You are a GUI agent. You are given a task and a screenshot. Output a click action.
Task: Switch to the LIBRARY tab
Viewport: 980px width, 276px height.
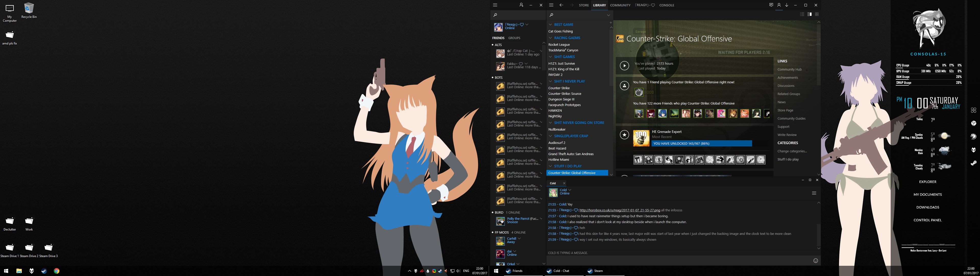pyautogui.click(x=599, y=5)
